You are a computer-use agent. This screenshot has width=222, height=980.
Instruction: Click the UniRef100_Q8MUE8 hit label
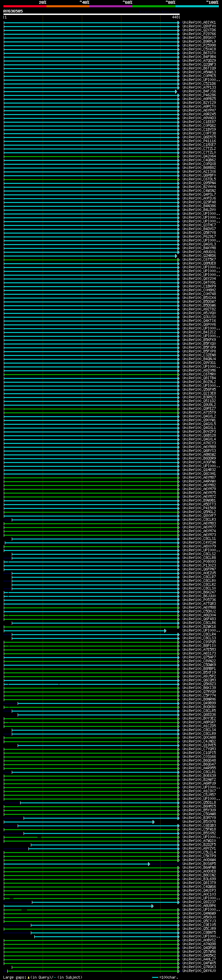[199, 263]
